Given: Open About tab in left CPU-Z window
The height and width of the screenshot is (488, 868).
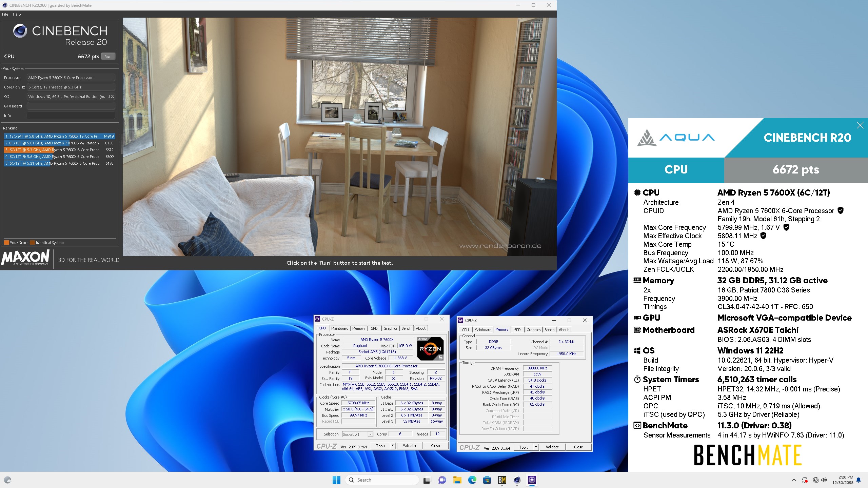Looking at the screenshot, I should pos(420,328).
